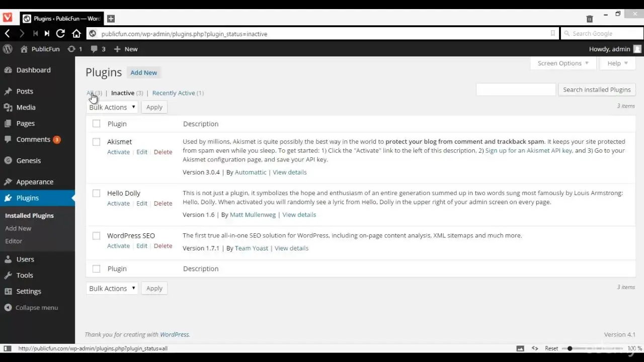Viewport: 644px width, 362px height.
Task: Go to browser home page icon
Action: 76,34
